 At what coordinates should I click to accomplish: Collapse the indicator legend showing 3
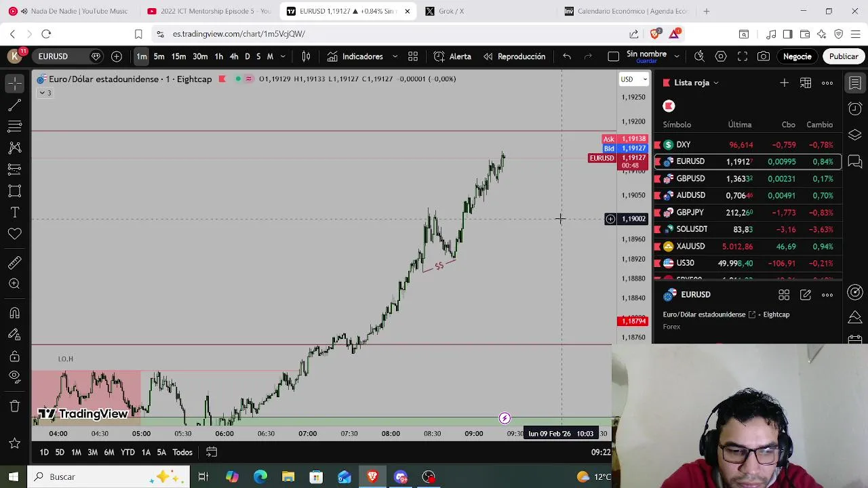tap(44, 93)
